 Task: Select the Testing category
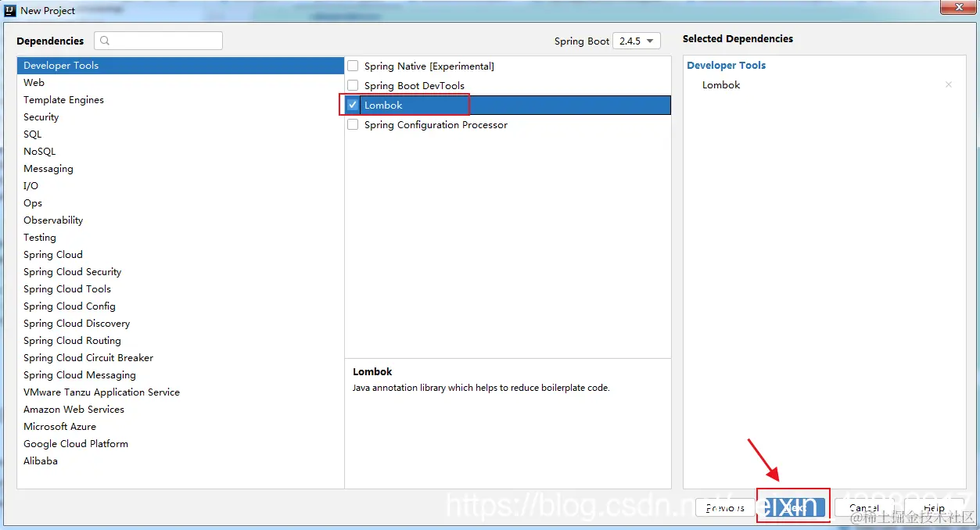[x=181, y=238]
